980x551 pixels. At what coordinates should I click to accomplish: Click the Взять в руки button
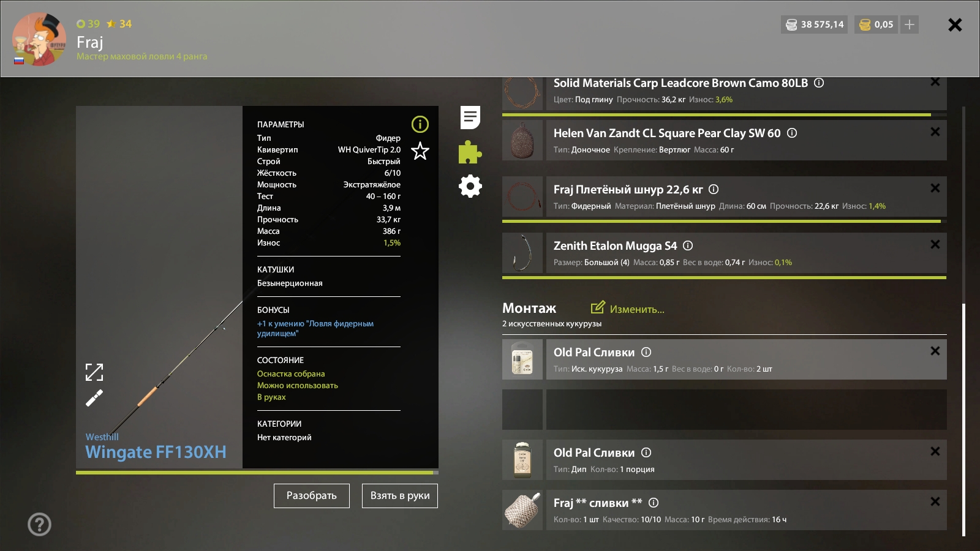(x=400, y=496)
